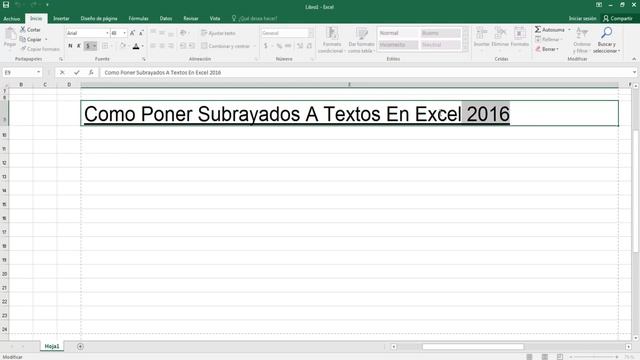Toggle Cursiva (K) italic formatting
This screenshot has width=640, height=360.
tap(79, 46)
